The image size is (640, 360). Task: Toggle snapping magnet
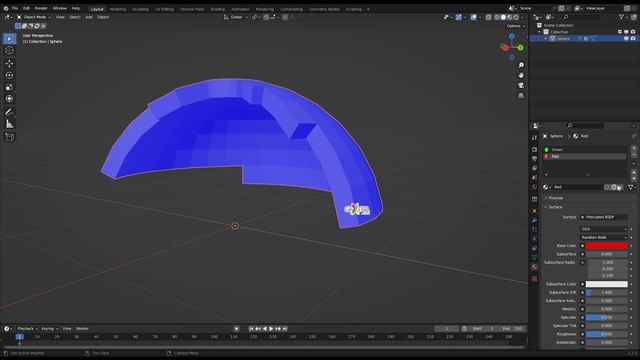(x=266, y=18)
